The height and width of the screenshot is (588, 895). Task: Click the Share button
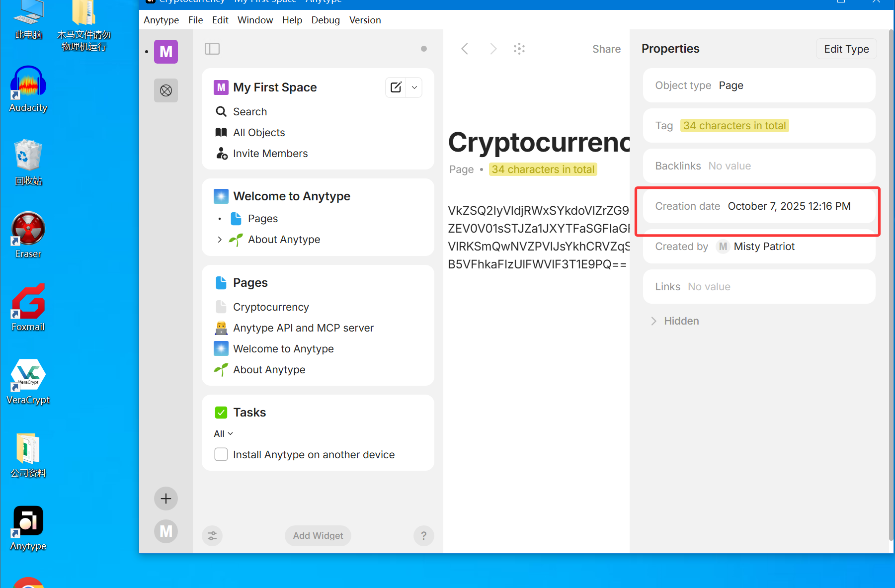[606, 49]
